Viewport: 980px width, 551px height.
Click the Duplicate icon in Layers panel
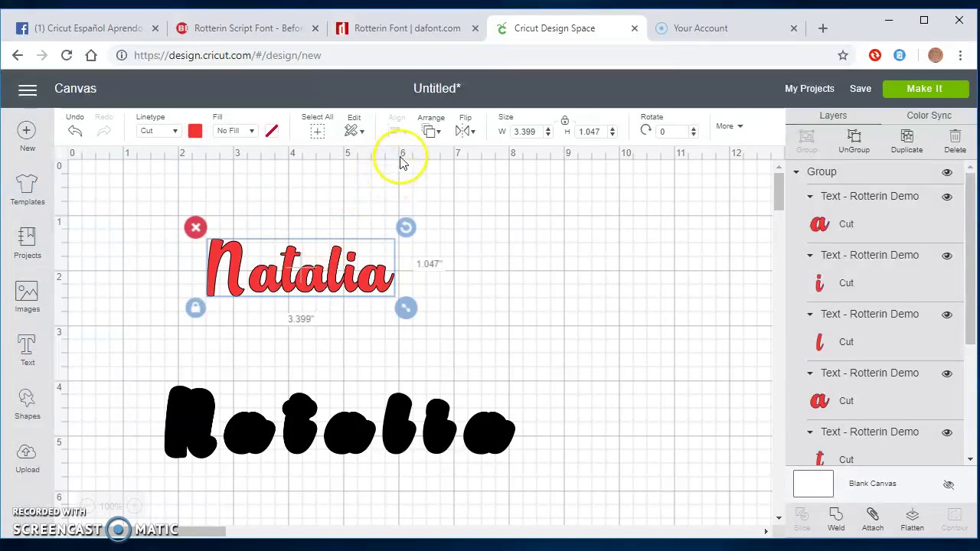906,137
